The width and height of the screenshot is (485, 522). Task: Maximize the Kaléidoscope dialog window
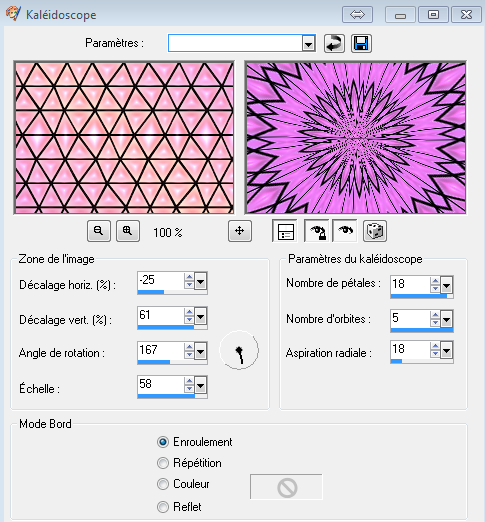(x=433, y=15)
